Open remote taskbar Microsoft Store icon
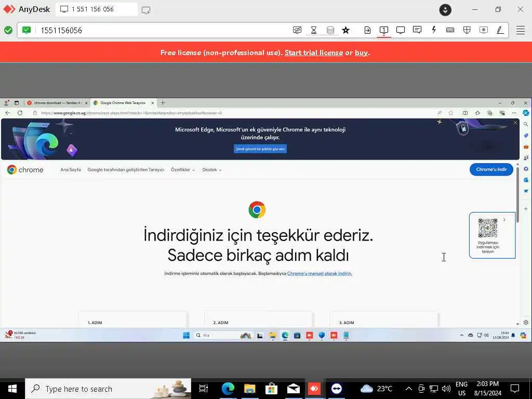 [x=297, y=336]
